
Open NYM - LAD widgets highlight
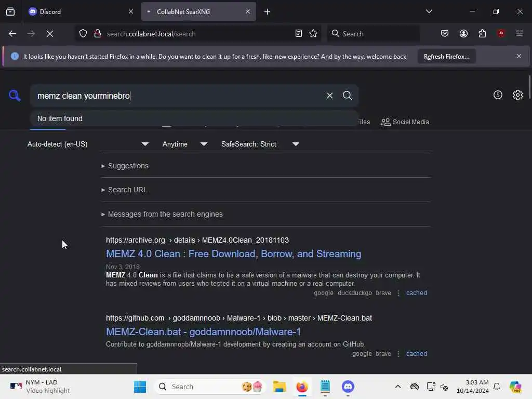click(x=40, y=387)
